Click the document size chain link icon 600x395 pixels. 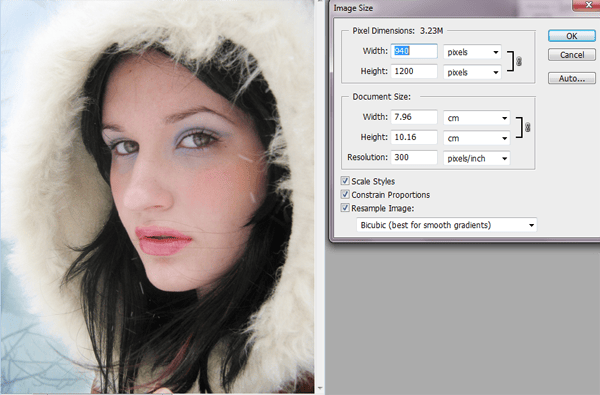pyautogui.click(x=527, y=127)
